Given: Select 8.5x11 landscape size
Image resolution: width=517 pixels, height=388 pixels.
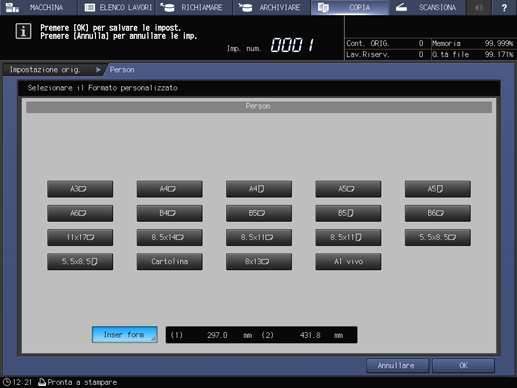Looking at the screenshot, I should click(259, 237).
